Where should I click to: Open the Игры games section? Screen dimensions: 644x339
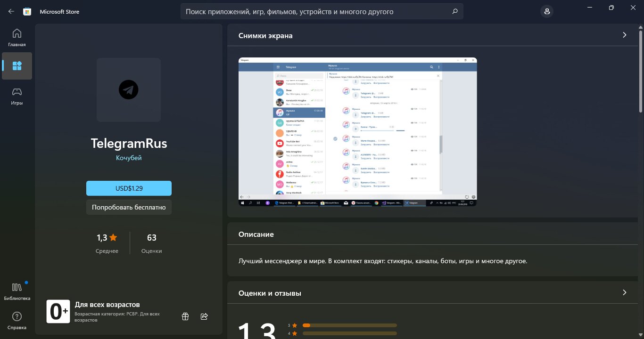pyautogui.click(x=17, y=96)
